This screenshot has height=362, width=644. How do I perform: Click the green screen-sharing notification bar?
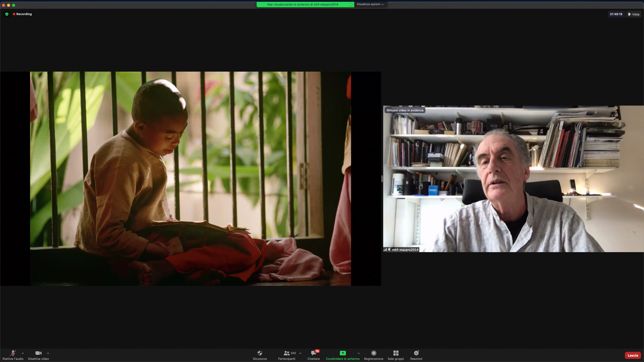tap(305, 5)
